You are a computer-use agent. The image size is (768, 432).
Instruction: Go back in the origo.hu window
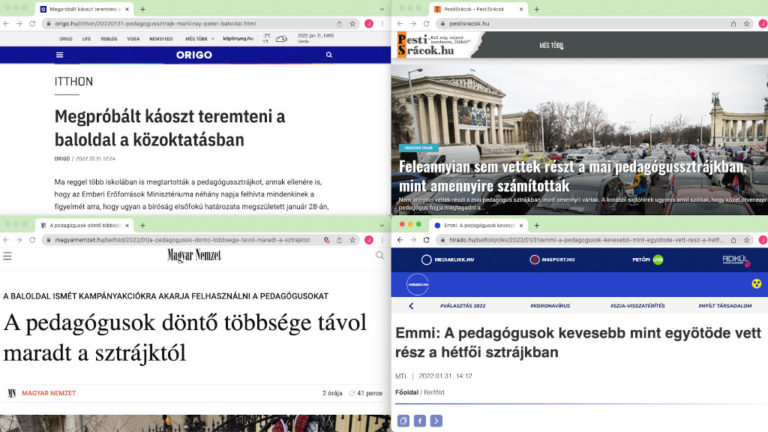[x=6, y=24]
